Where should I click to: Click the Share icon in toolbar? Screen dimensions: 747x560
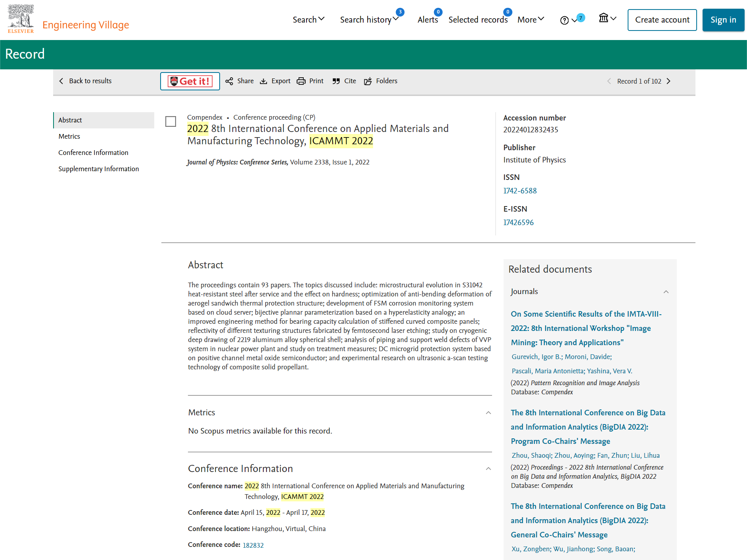tap(229, 81)
